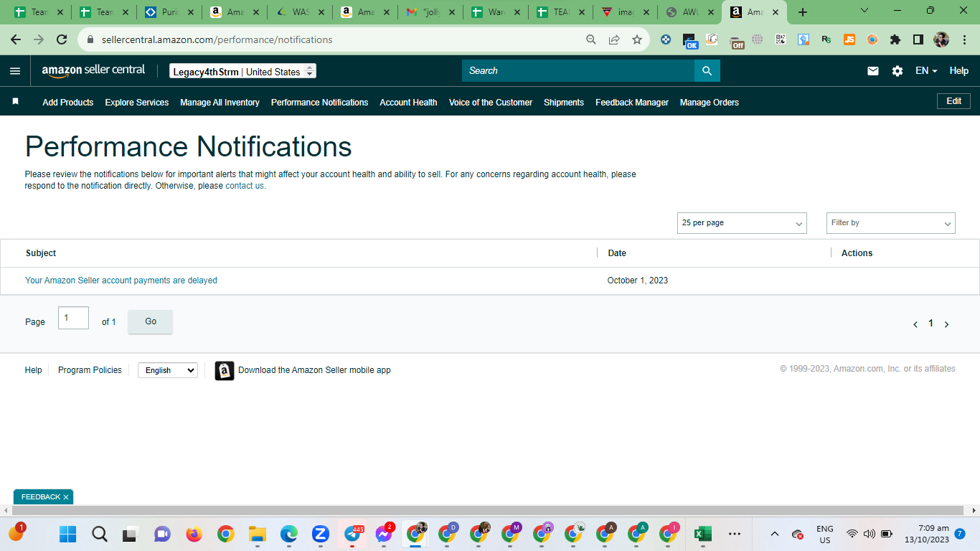Open the English language select in footer
Screen dimensions: 980x551
click(x=167, y=370)
